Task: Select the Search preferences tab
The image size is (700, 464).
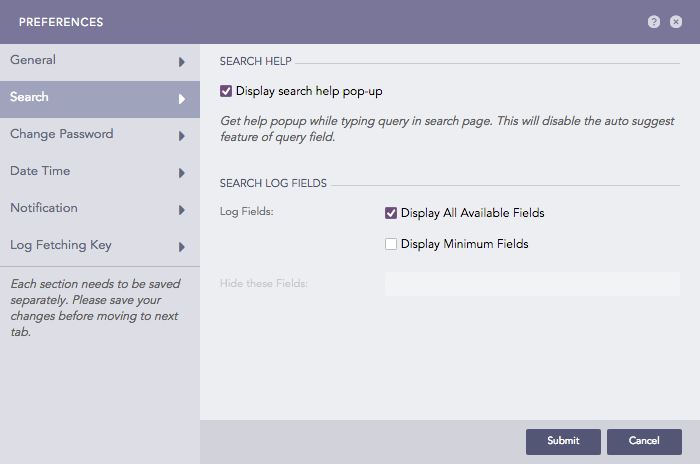Action: 100,99
